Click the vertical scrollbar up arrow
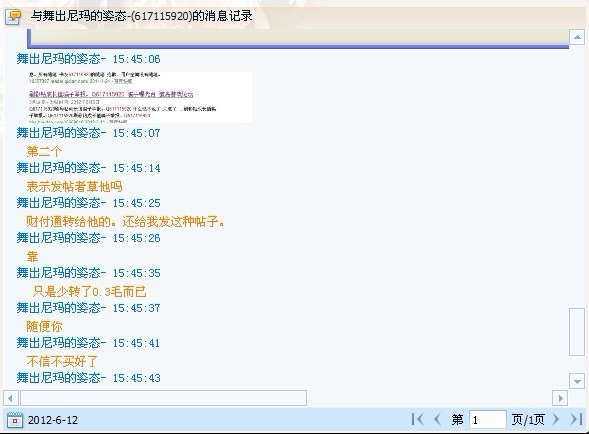The image size is (589, 434). (577, 37)
